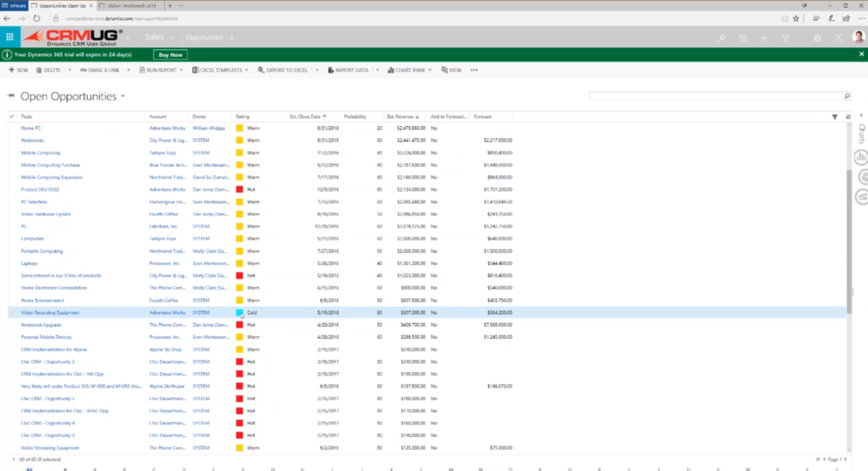Sort by Est. Close Date column
The height and width of the screenshot is (471, 868).
point(308,117)
